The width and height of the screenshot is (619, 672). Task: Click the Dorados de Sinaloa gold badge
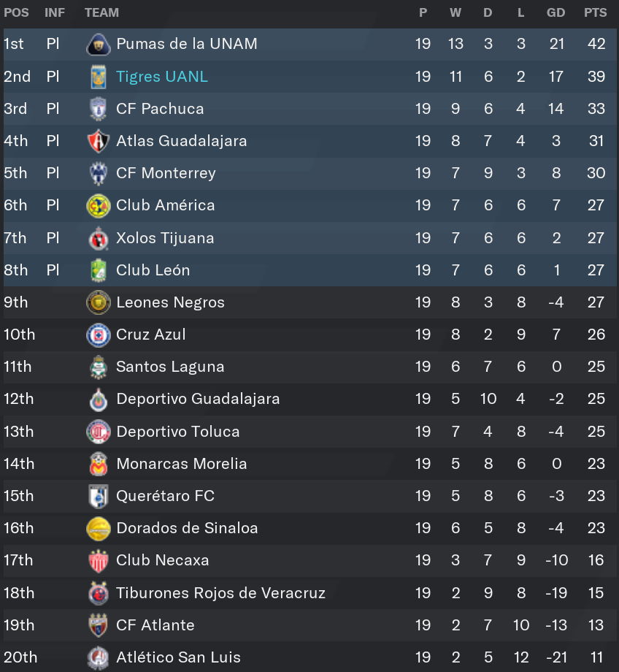click(x=99, y=528)
